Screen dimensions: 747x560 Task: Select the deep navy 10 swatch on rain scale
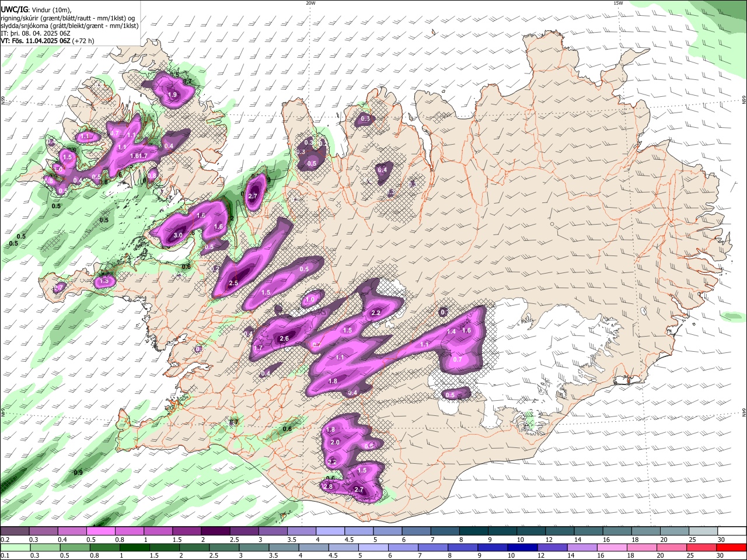pyautogui.click(x=521, y=547)
